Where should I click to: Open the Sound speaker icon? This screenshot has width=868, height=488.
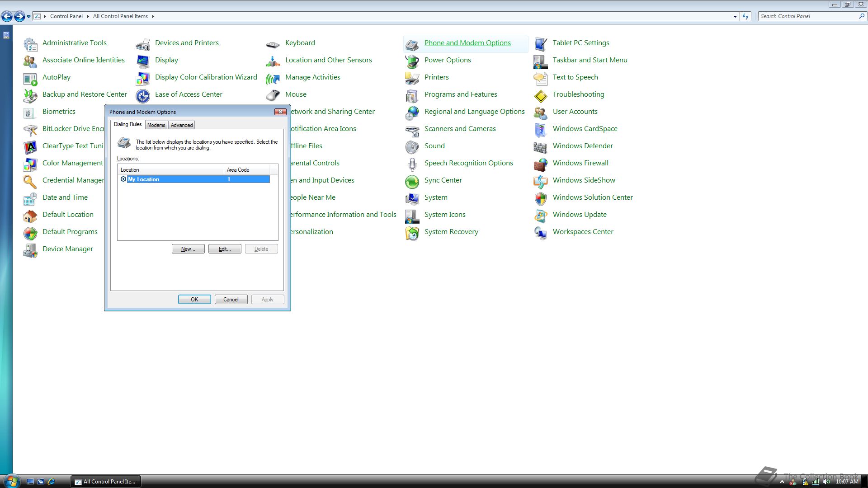click(x=412, y=147)
